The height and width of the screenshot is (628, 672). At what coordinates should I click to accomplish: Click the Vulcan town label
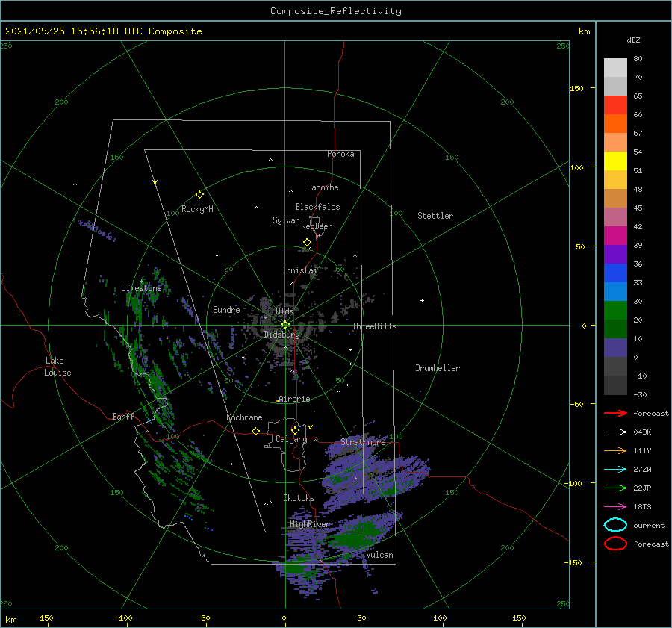(379, 555)
